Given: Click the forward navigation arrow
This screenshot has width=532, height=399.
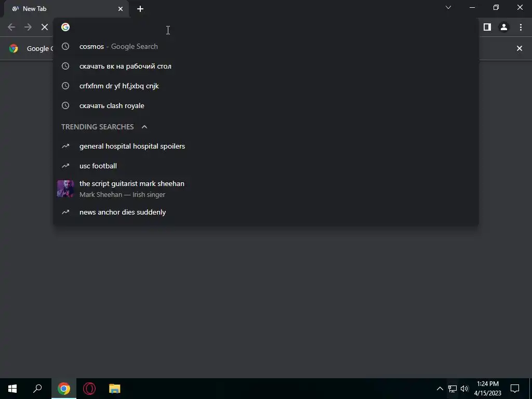Looking at the screenshot, I should (28, 27).
